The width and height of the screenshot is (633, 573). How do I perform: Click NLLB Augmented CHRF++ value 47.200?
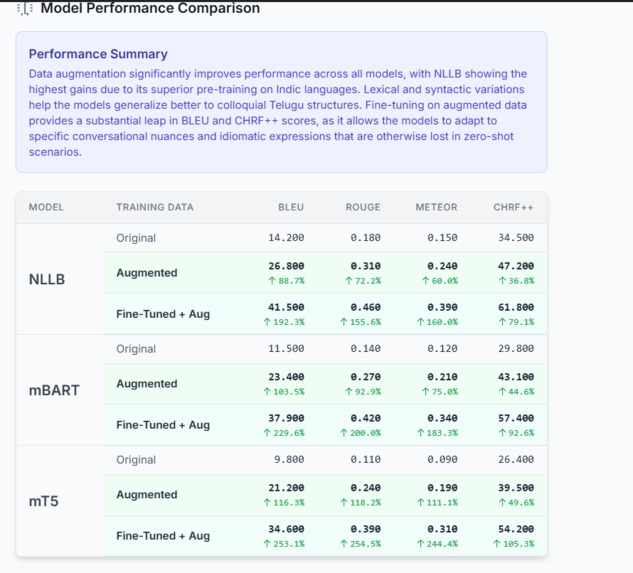[516, 266]
